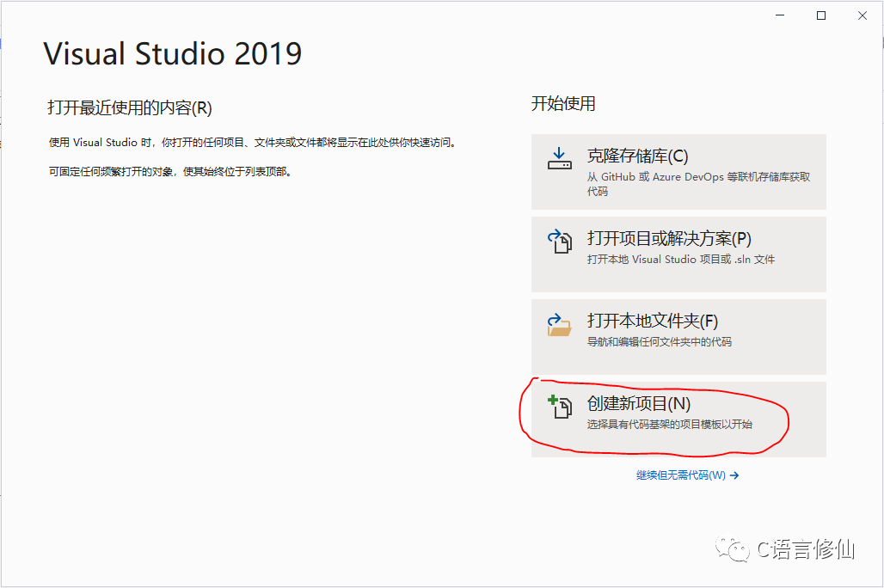The image size is (884, 588).
Task: Click text 从 GitHub 或 Azure DevOps description
Action: (x=698, y=184)
